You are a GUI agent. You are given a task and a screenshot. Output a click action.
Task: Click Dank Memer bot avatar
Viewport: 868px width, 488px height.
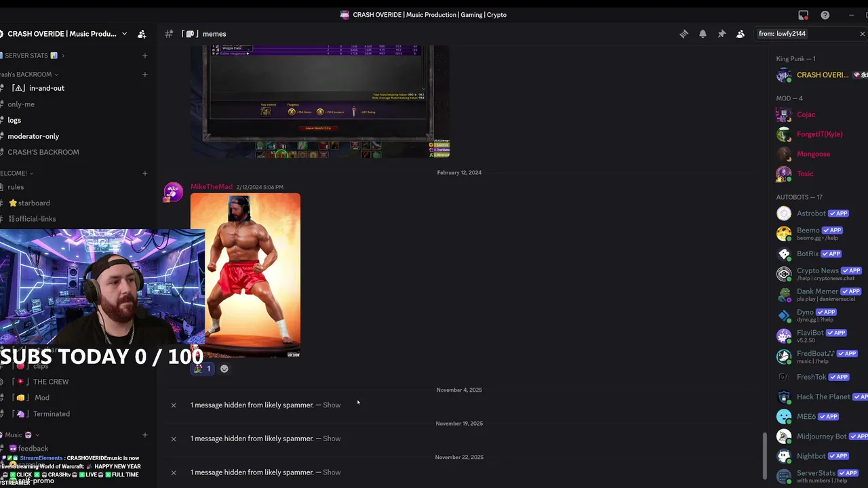[784, 295]
